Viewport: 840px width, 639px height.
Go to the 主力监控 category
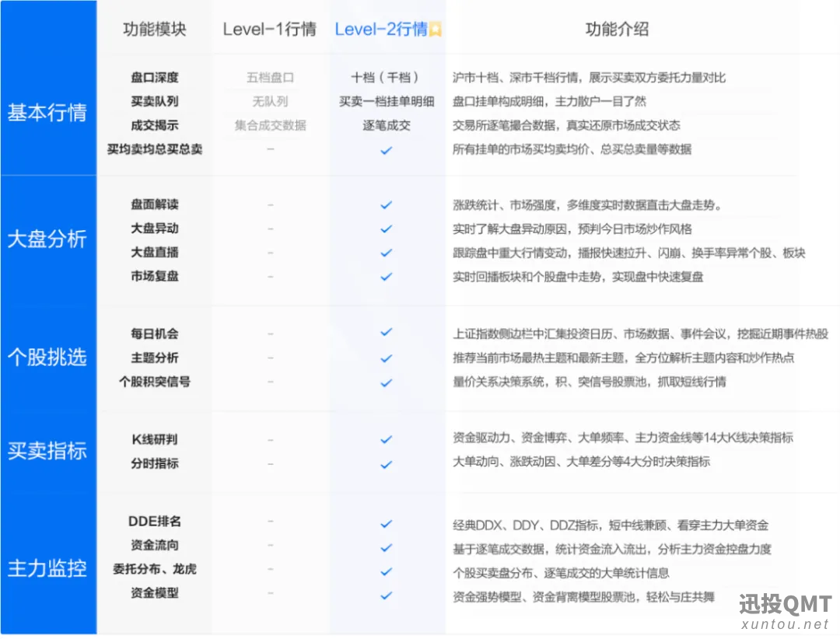tap(47, 567)
